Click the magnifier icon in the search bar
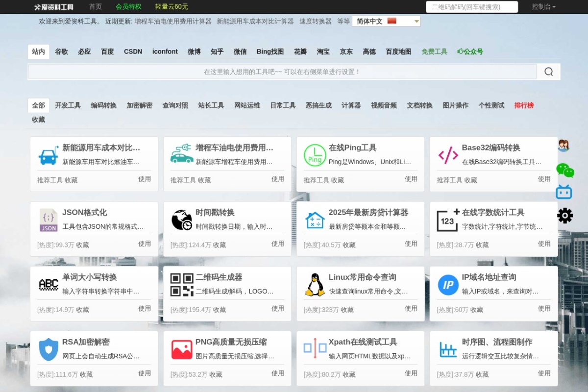The height and width of the screenshot is (392, 588). pyautogui.click(x=548, y=72)
